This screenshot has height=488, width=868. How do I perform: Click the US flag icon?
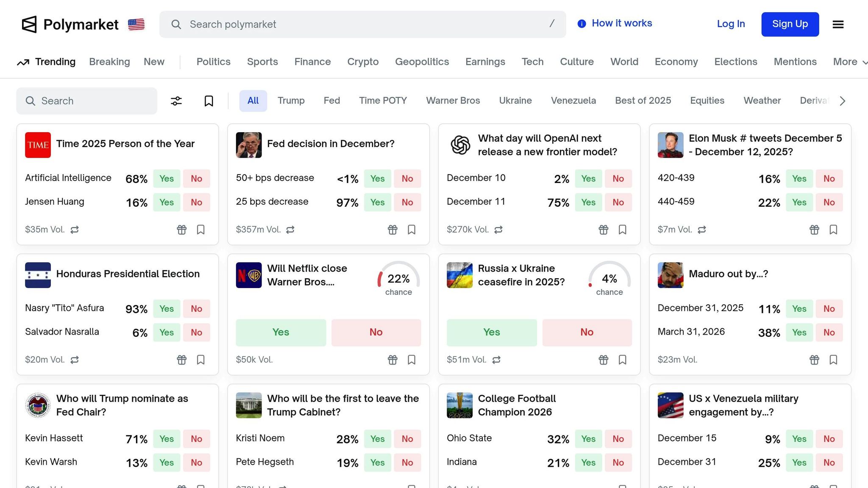pyautogui.click(x=136, y=25)
